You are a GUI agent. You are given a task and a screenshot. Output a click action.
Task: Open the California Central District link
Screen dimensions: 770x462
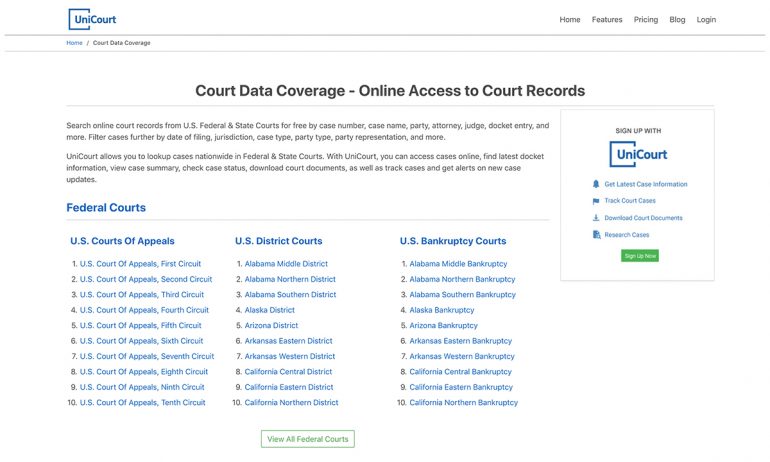pos(288,372)
